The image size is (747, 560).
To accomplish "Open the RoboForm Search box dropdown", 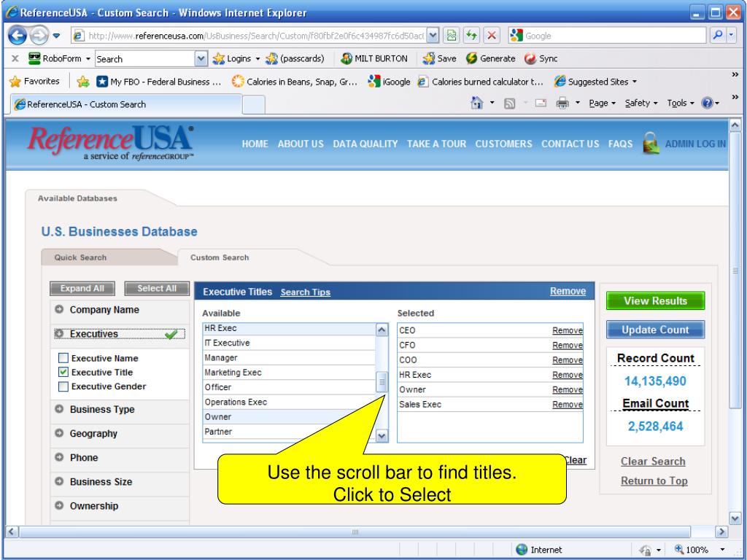I will coord(201,58).
